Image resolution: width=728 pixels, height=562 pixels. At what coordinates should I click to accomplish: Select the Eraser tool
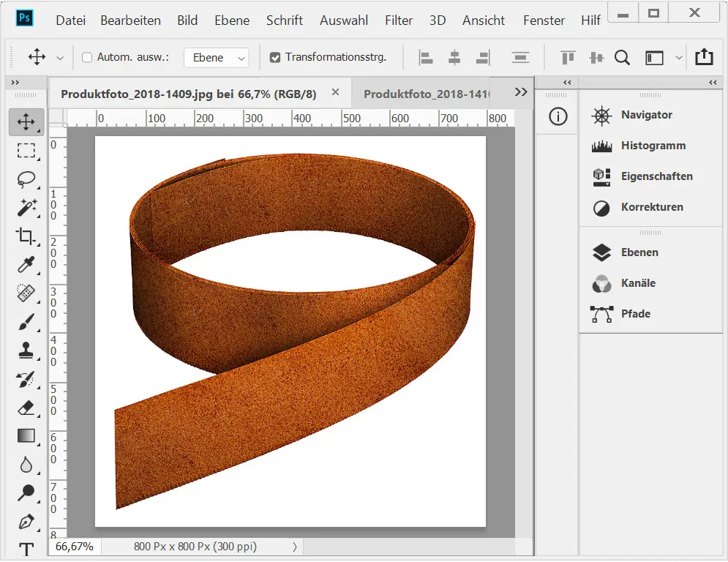pyautogui.click(x=26, y=408)
